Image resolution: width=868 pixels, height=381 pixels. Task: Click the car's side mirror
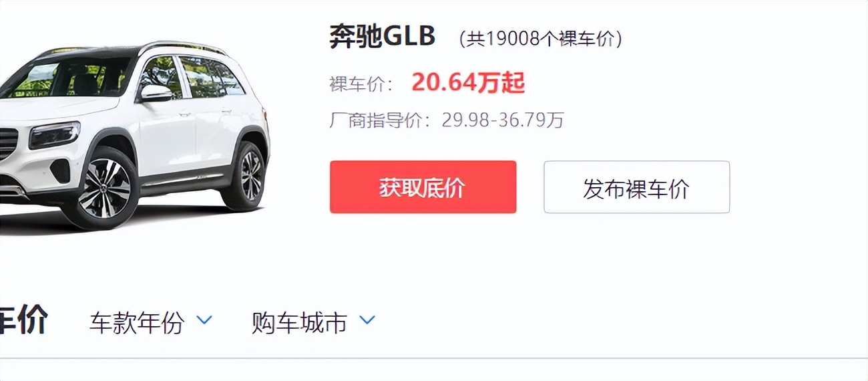tap(155, 93)
